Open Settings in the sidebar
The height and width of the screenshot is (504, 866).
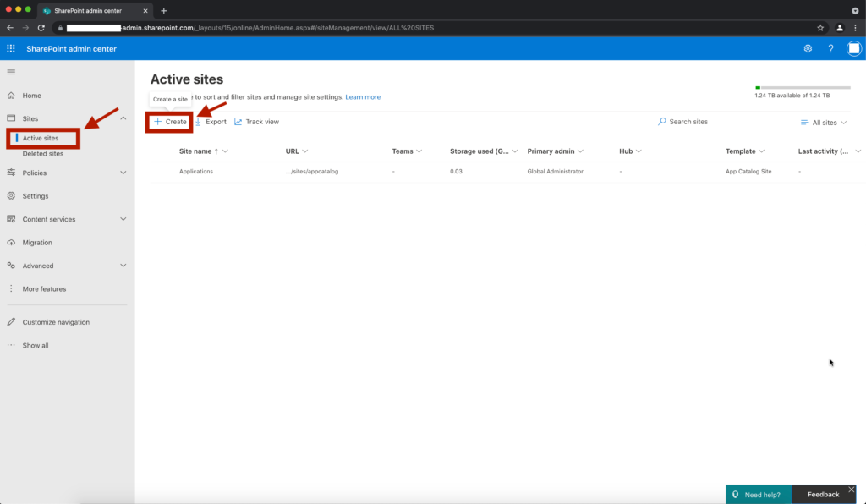tap(36, 196)
